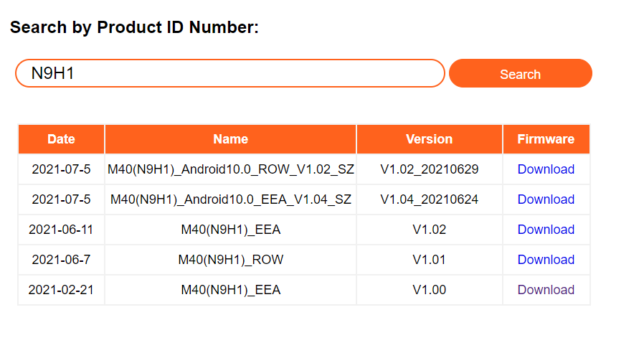Click the 2021-06-11 date cell
644x353 pixels.
click(61, 230)
